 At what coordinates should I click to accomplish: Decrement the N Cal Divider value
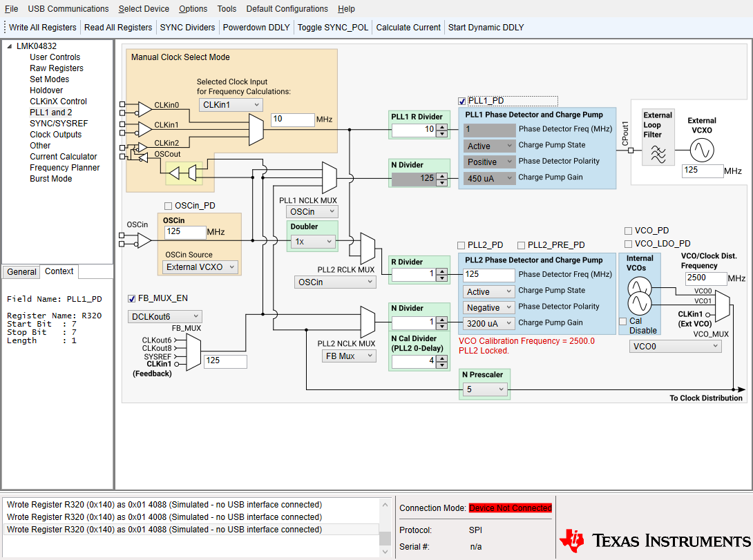coord(442,365)
